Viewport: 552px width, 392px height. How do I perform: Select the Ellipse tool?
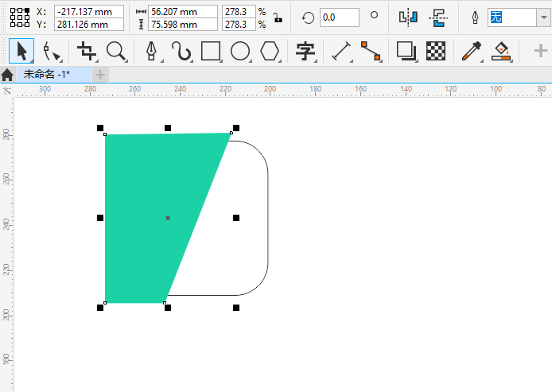pyautogui.click(x=240, y=52)
